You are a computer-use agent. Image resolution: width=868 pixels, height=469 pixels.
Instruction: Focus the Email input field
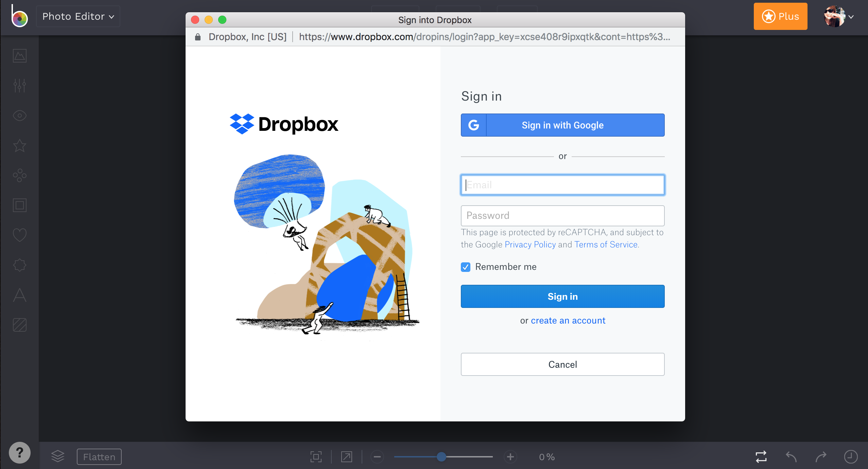point(563,185)
